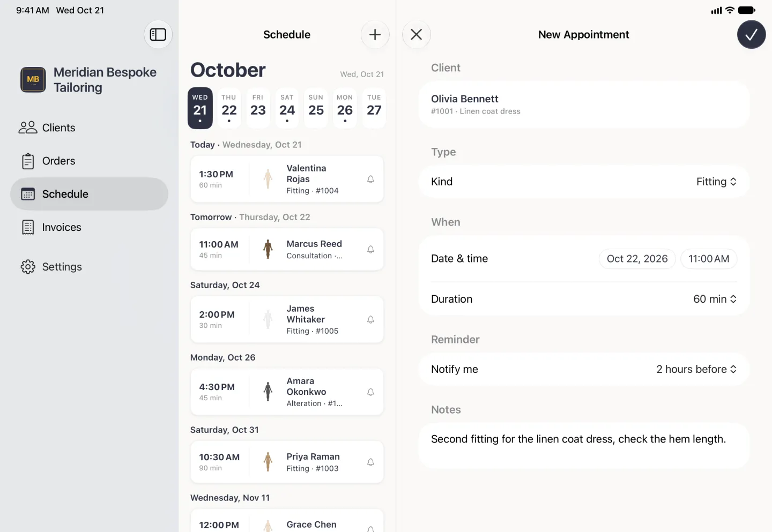The height and width of the screenshot is (532, 772).
Task: Edit the notes about linen coat dress
Action: 584,446
